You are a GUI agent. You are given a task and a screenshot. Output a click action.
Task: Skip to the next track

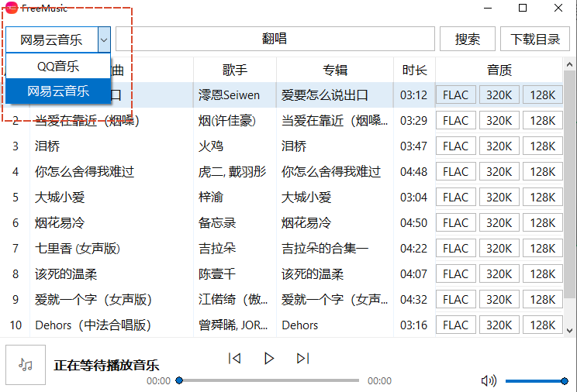[303, 358]
